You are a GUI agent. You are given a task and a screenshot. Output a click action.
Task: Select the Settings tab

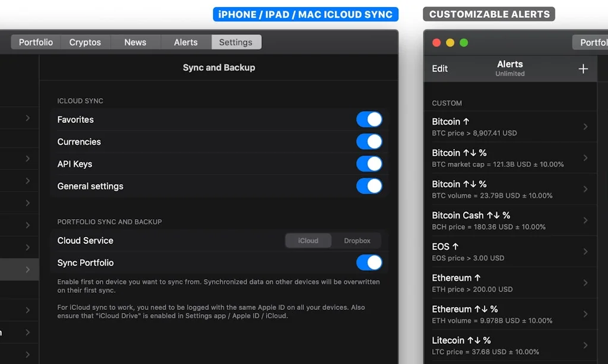(236, 42)
